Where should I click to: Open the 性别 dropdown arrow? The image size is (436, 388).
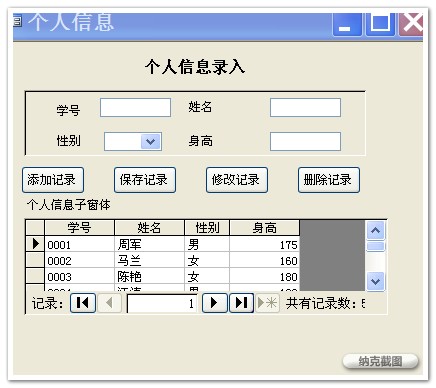pos(151,141)
